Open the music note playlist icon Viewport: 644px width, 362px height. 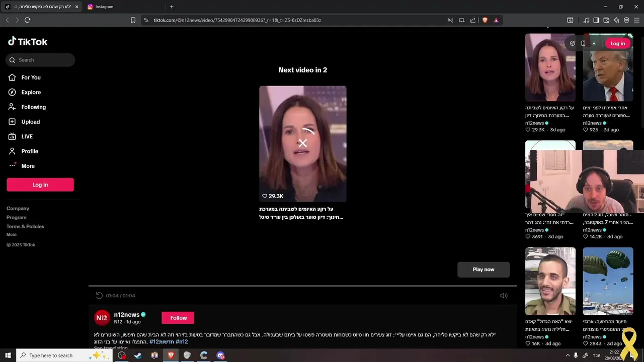[586, 20]
